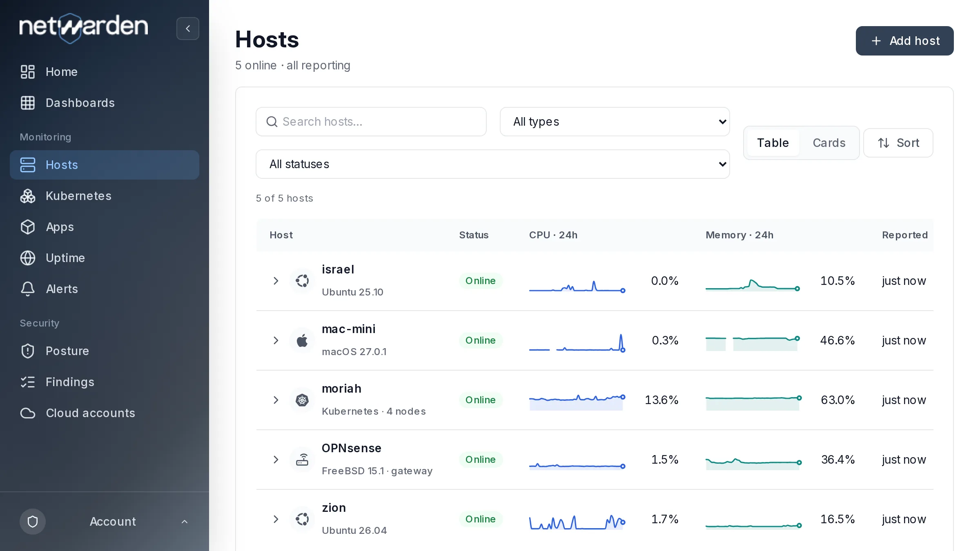Click the Uptime globe icon in the sidebar
Screen dimensions: 980x551
coord(28,258)
